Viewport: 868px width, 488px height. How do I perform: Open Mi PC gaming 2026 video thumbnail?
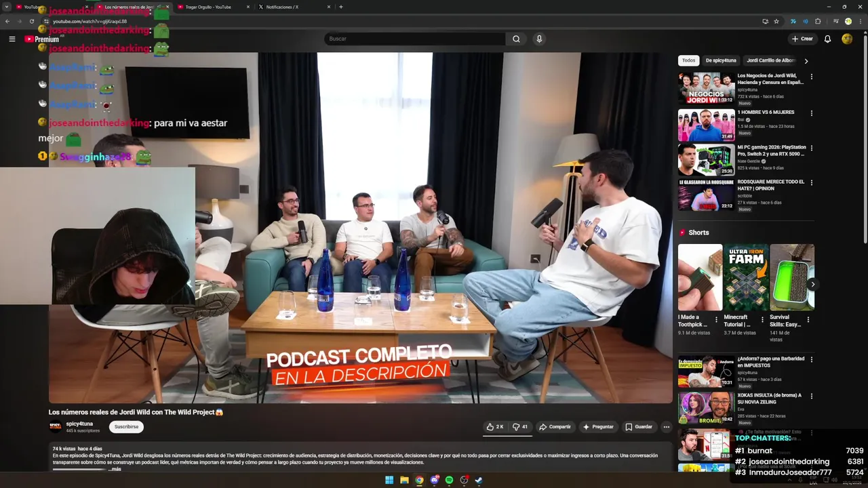(x=706, y=159)
